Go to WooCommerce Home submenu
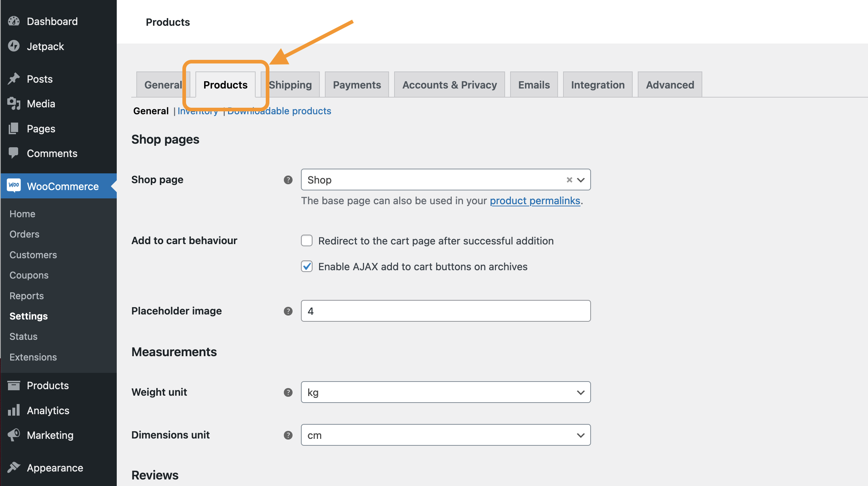Image resolution: width=868 pixels, height=486 pixels. click(x=22, y=214)
